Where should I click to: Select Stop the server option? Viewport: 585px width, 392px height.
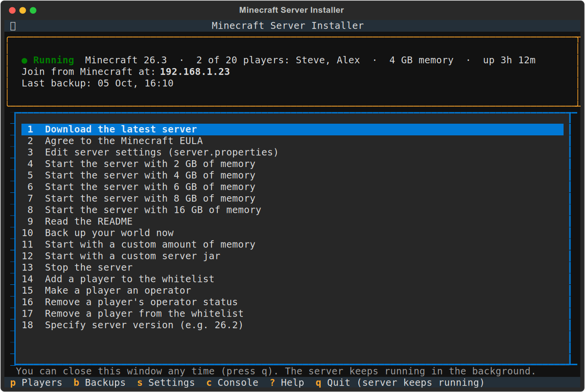tap(292, 268)
